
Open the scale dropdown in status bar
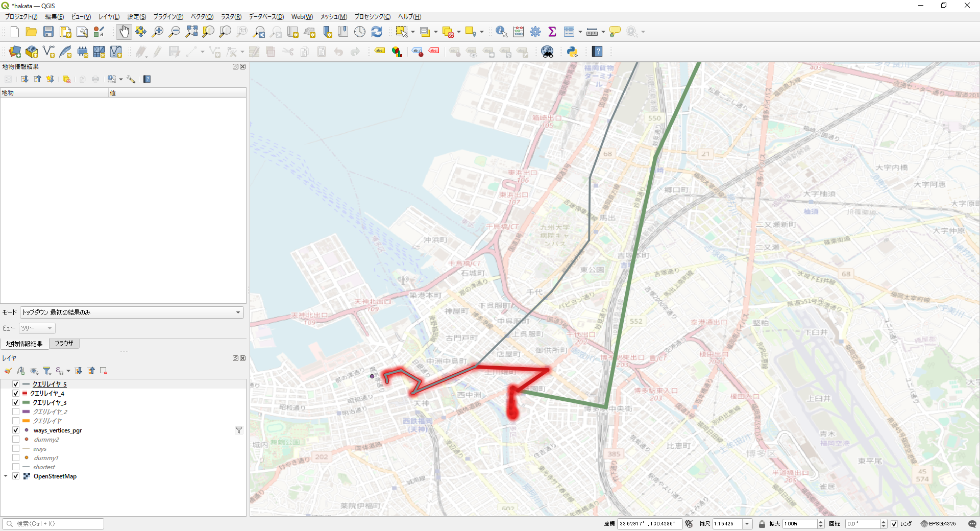pos(747,524)
